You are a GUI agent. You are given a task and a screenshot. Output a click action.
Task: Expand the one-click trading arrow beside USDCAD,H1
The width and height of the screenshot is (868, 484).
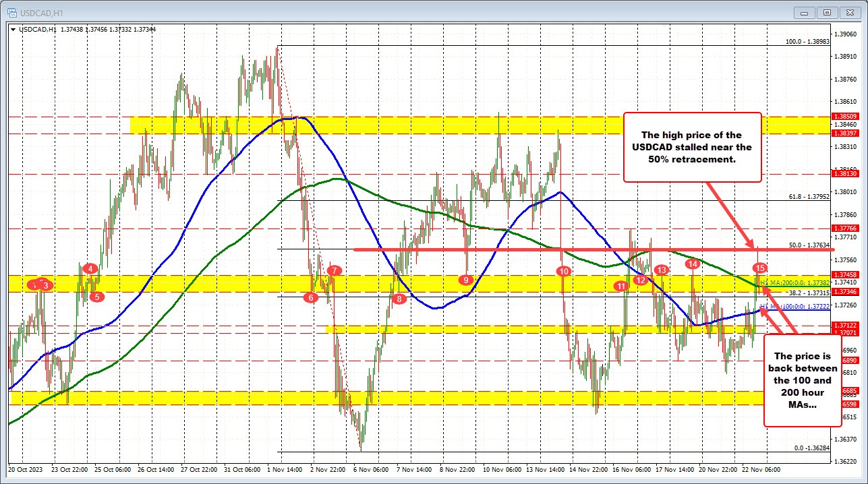coord(13,31)
